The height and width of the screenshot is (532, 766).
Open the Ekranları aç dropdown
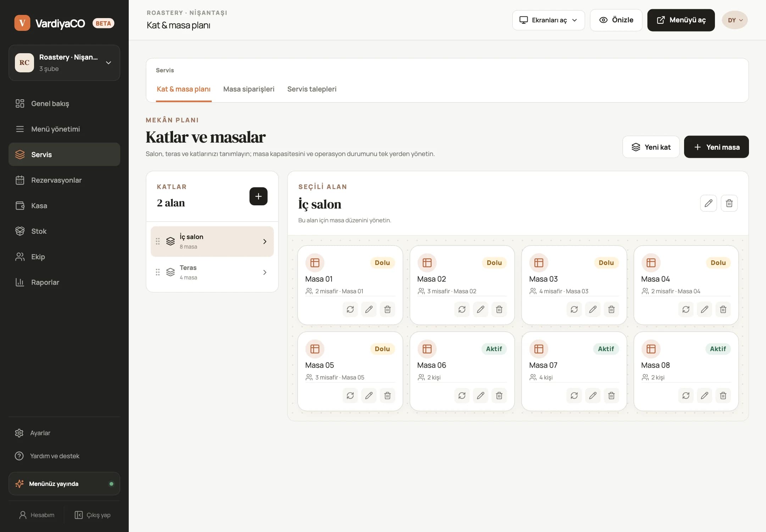tap(549, 20)
